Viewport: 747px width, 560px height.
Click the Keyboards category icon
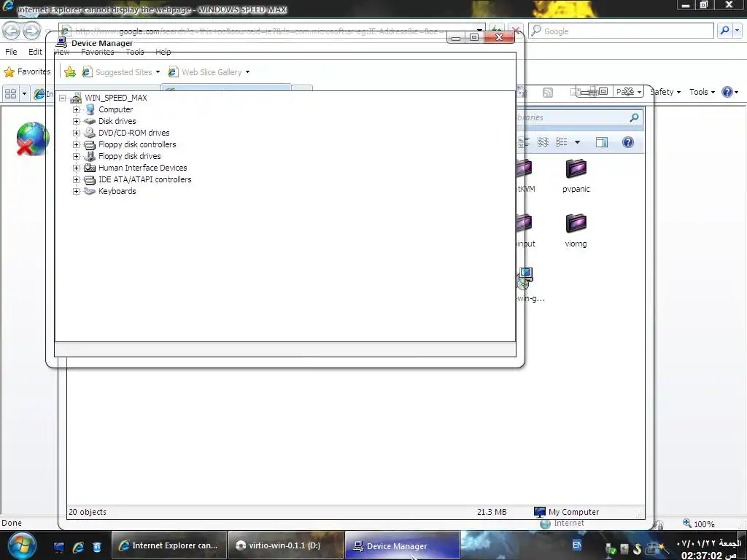[x=90, y=191]
